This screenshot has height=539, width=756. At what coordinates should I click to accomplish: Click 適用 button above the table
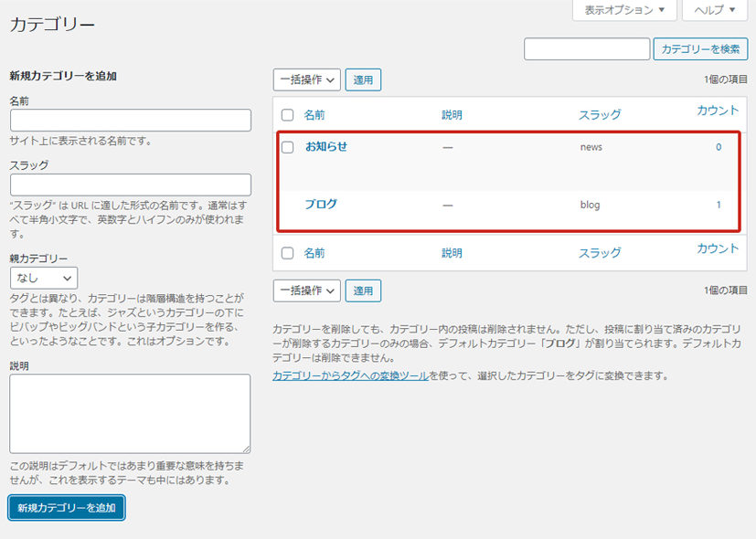[363, 80]
